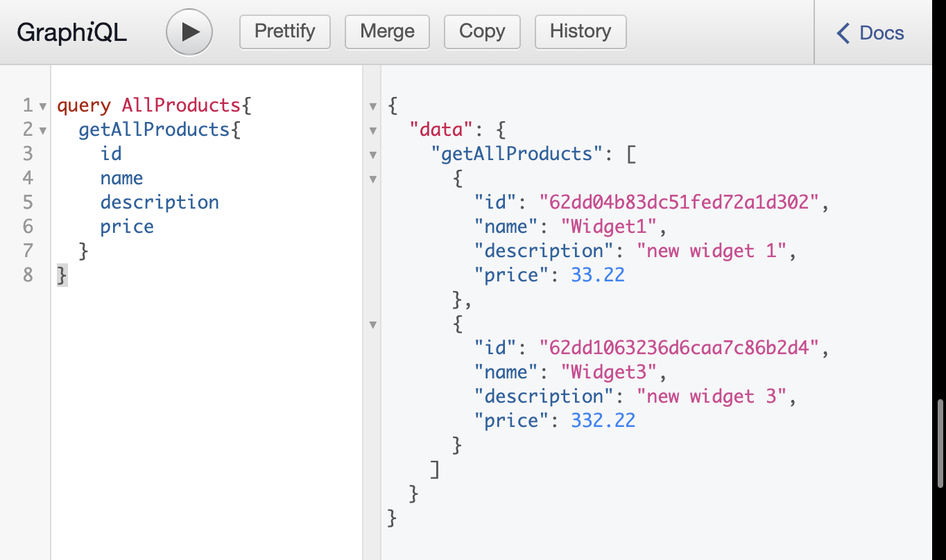Viewport: 946px width, 560px height.
Task: Click the Prettify button
Action: tap(285, 32)
